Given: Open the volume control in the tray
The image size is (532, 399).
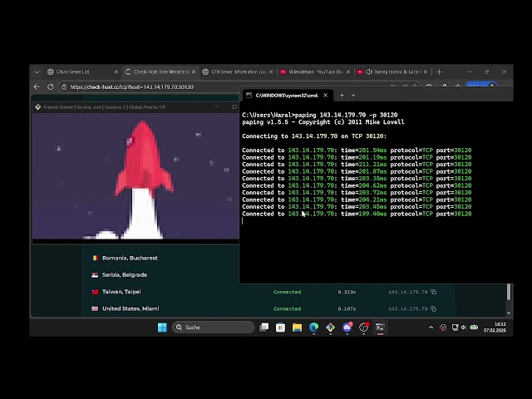Looking at the screenshot, I should pyautogui.click(x=464, y=328).
